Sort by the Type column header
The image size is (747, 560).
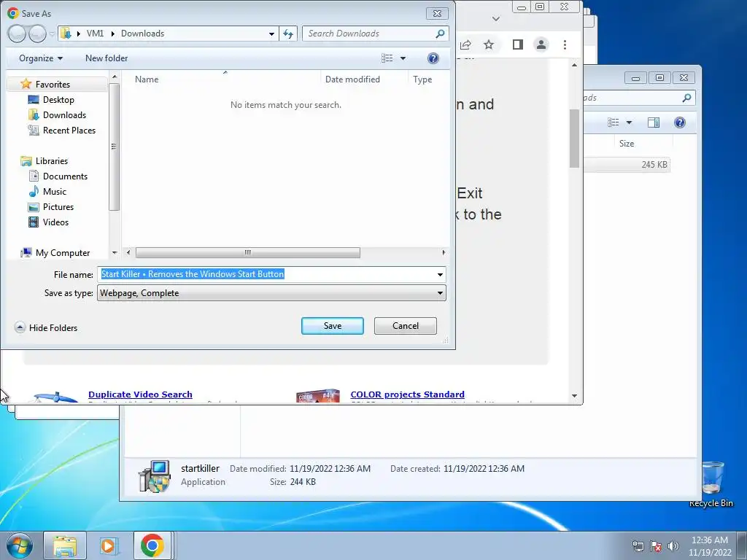(422, 79)
